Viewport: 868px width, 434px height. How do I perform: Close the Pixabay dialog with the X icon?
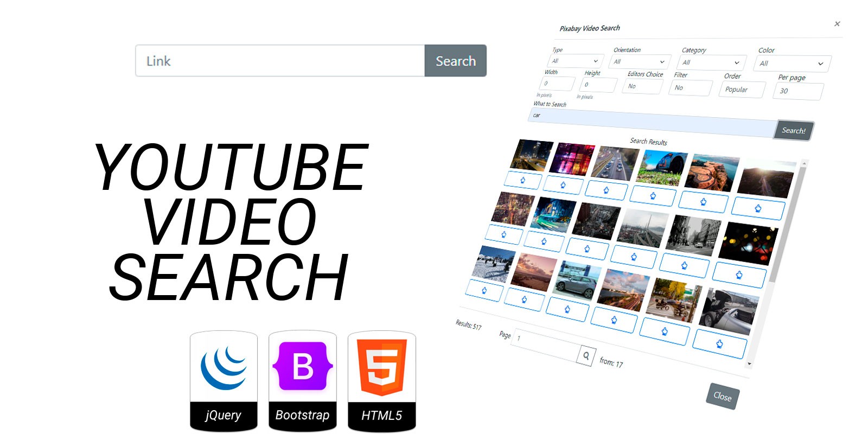pos(837,24)
